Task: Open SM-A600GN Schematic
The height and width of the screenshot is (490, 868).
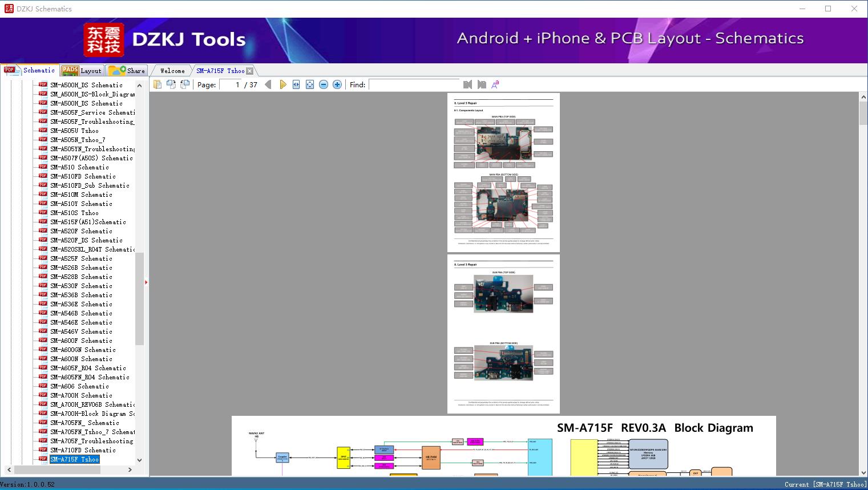Action: (83, 350)
